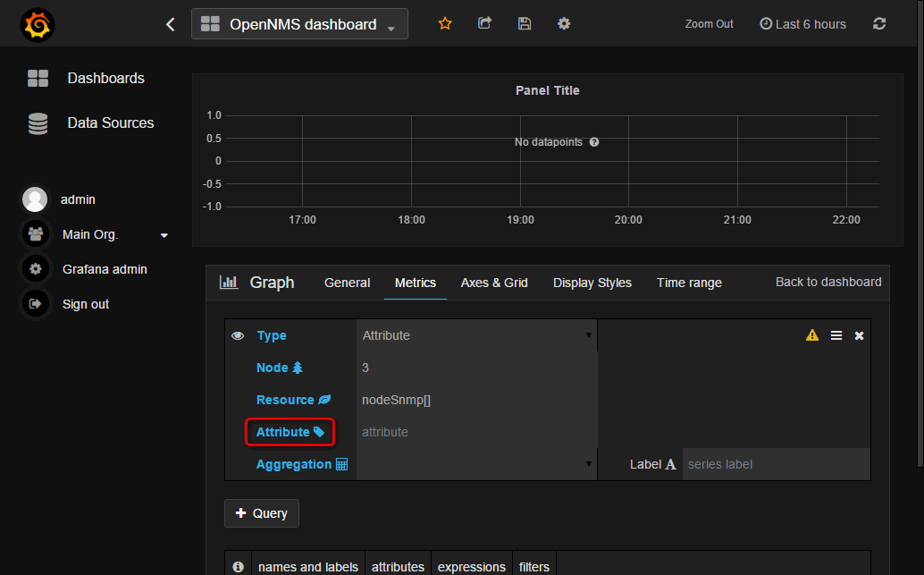This screenshot has width=924, height=575.
Task: Open the expressions help tab
Action: point(472,566)
